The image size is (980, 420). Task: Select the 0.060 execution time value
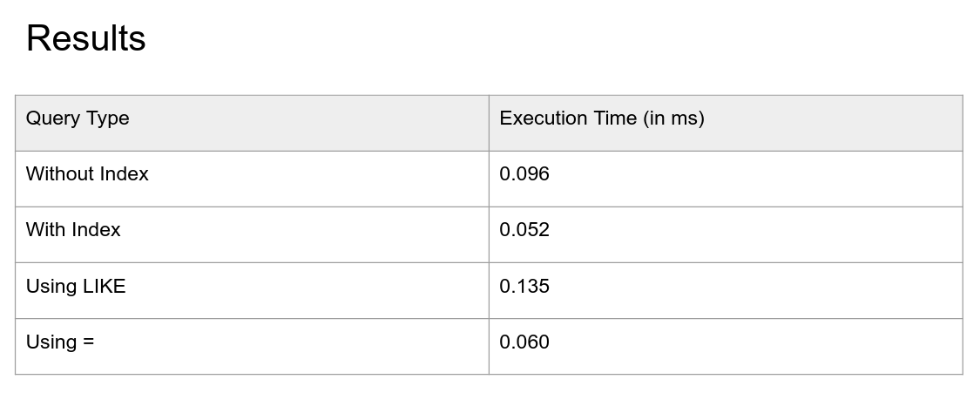point(524,342)
